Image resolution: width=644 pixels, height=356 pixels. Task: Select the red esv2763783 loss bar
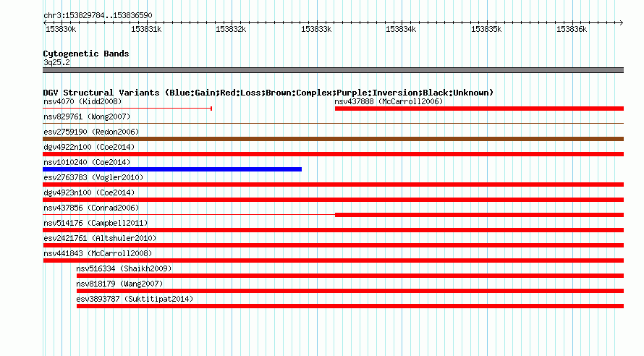[x=333, y=185]
